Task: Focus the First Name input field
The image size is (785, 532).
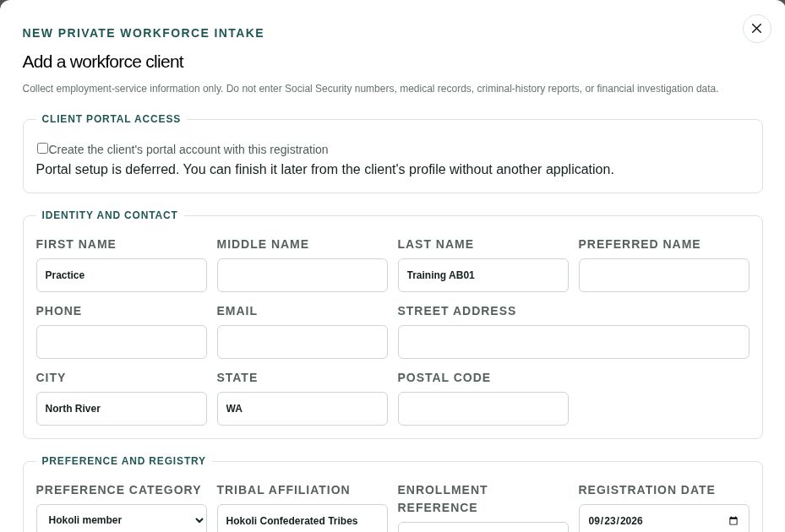Action: [122, 275]
